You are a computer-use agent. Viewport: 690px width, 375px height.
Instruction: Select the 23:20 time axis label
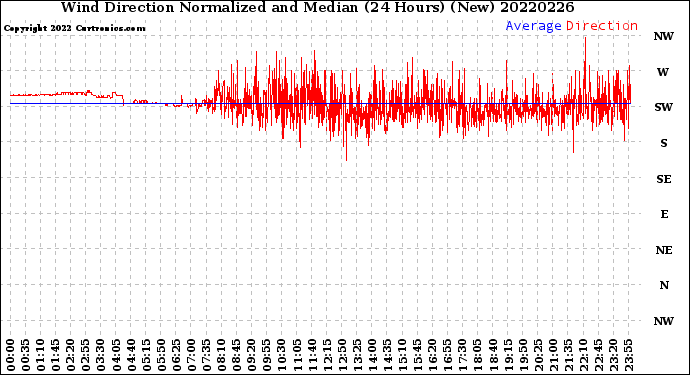613,355
